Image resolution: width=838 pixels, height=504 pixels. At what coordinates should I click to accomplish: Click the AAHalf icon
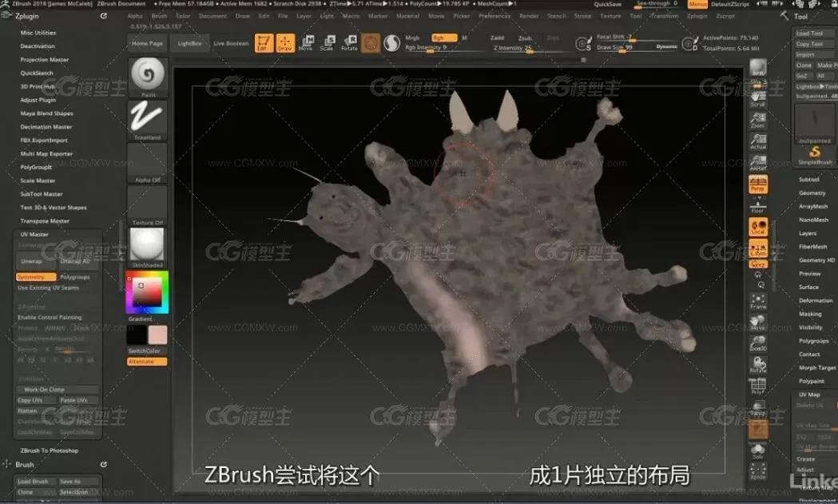click(x=758, y=162)
